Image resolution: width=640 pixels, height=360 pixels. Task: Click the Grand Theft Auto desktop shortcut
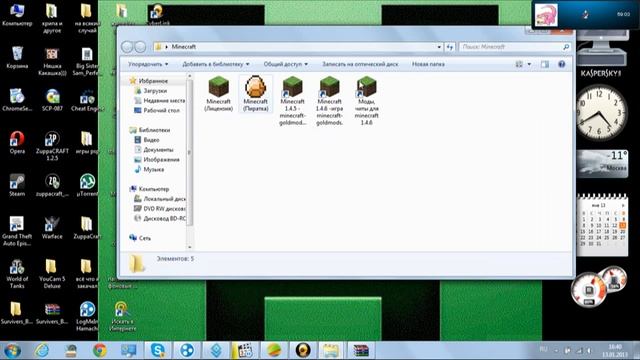[17, 231]
